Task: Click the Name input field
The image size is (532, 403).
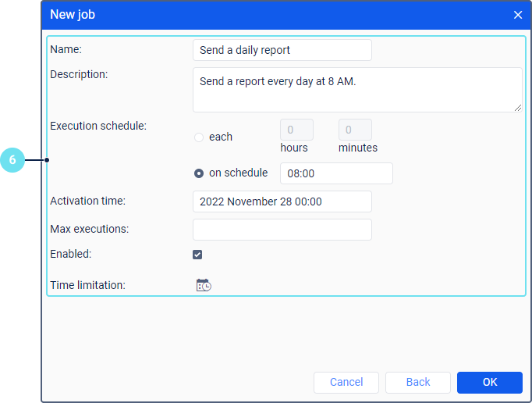Action: [282, 50]
